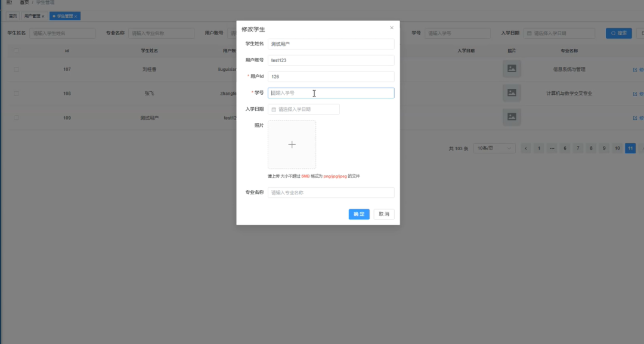
Task: Click 刘桂香 in the name column
Action: pos(149,69)
